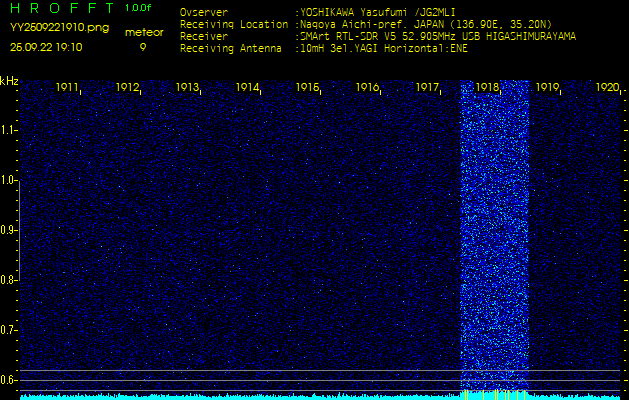Click the 0.6 kHz frequency tick label

tap(8, 380)
